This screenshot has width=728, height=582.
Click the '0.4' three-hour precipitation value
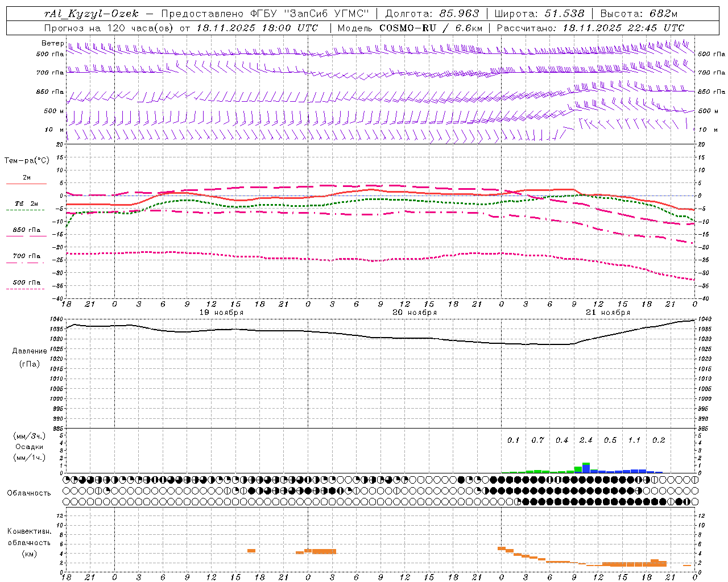pyautogui.click(x=562, y=440)
